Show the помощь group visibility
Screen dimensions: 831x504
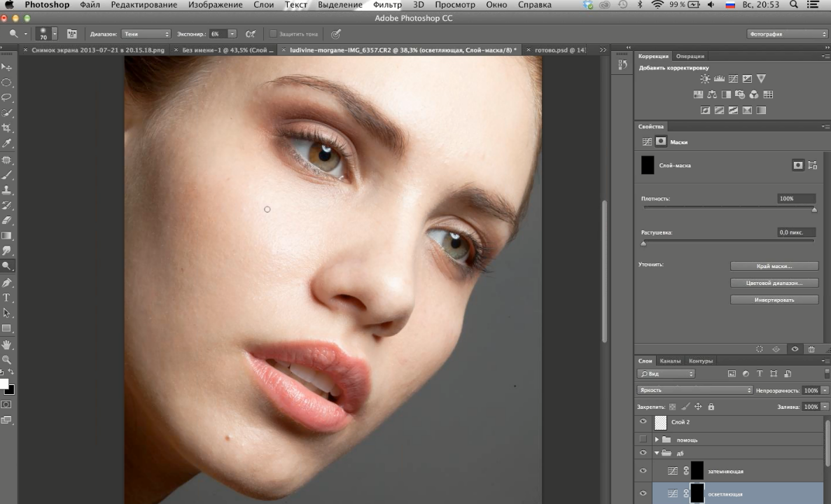643,440
